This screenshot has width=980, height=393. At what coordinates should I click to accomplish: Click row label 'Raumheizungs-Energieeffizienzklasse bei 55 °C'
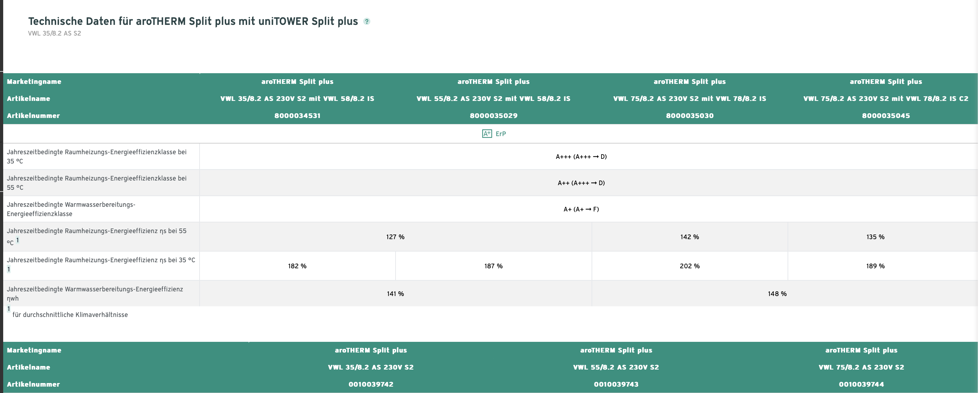97,183
